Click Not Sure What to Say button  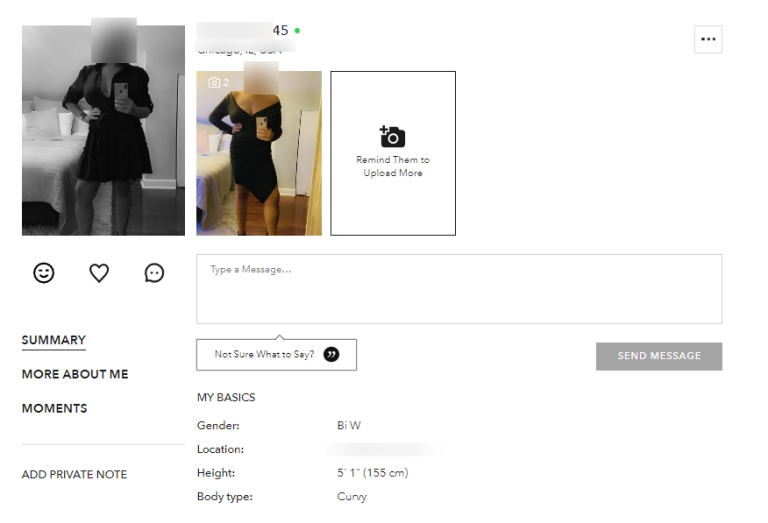point(276,355)
